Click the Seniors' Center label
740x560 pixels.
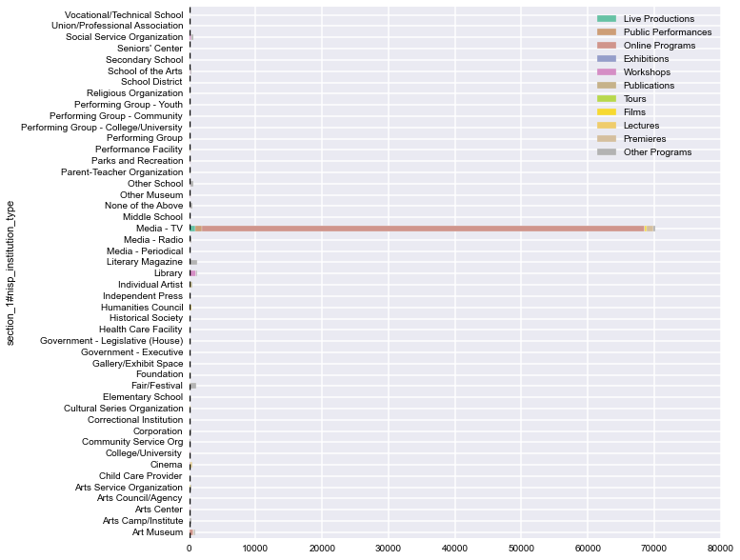pyautogui.click(x=150, y=49)
